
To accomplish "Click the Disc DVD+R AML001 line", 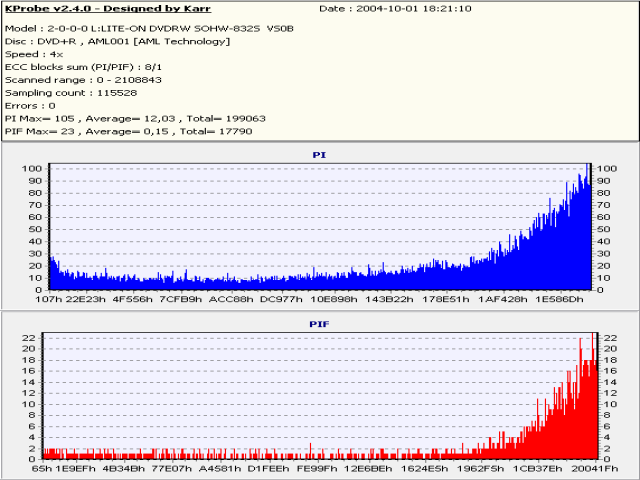I will click(x=118, y=42).
